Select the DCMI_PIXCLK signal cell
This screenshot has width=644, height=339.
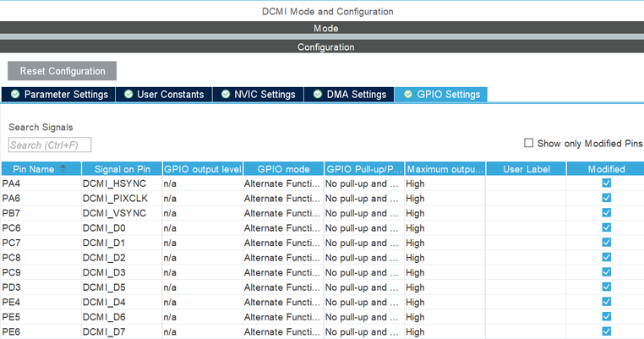(x=122, y=199)
